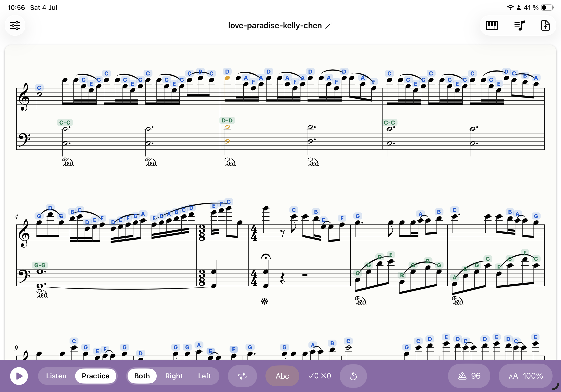
Task: Click the pedal release asterisk mark
Action: pyautogui.click(x=264, y=301)
